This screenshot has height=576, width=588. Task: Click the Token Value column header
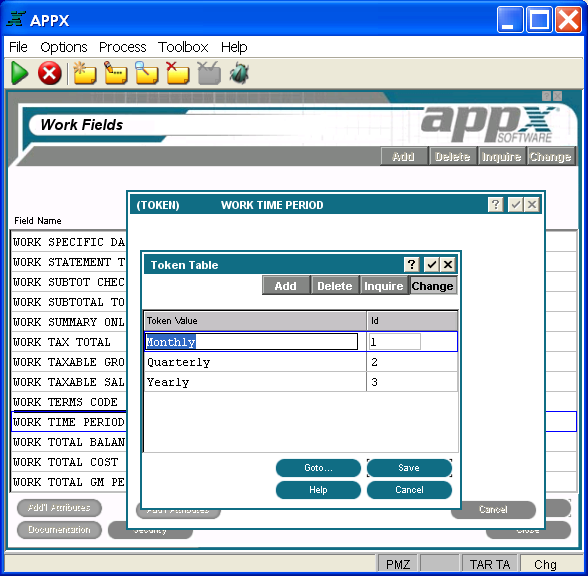point(255,321)
